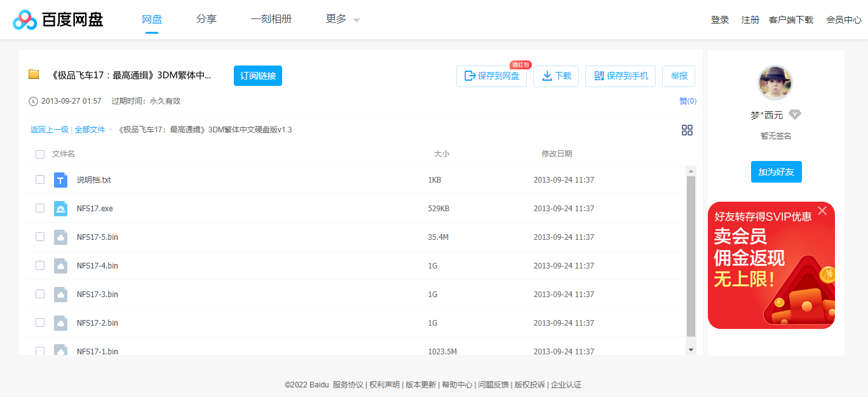Open the 一刻相册 tab
The height and width of the screenshot is (397, 868).
[271, 19]
